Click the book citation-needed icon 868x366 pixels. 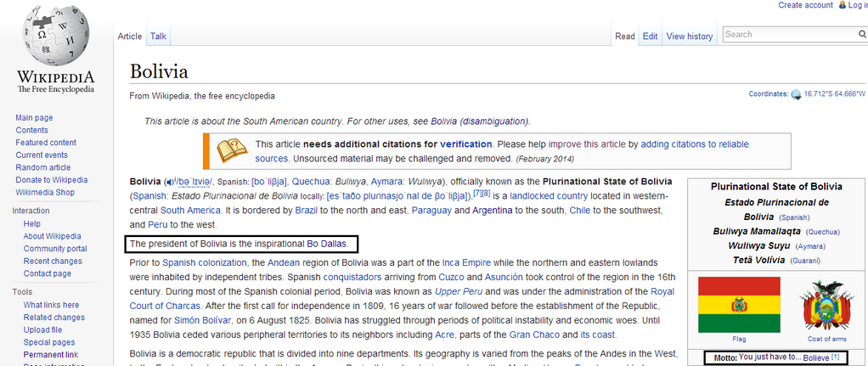(x=231, y=151)
